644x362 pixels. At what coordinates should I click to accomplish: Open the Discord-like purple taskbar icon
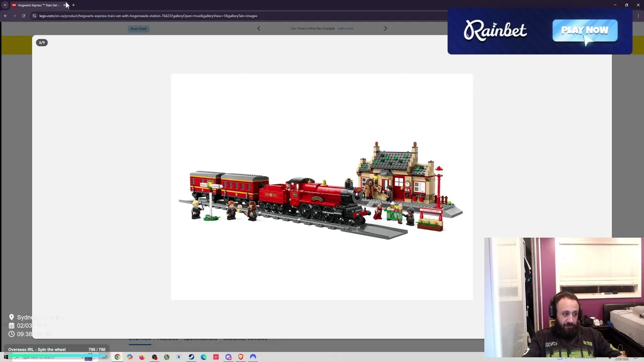tap(228, 357)
